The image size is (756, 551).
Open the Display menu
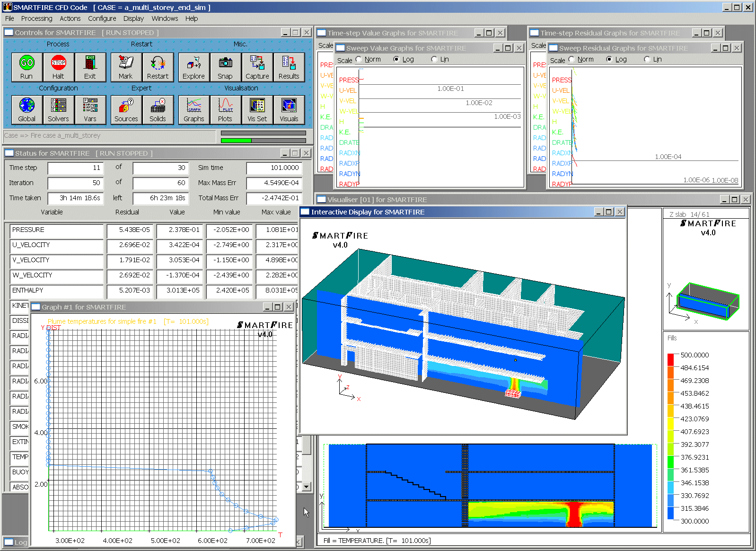coord(133,18)
